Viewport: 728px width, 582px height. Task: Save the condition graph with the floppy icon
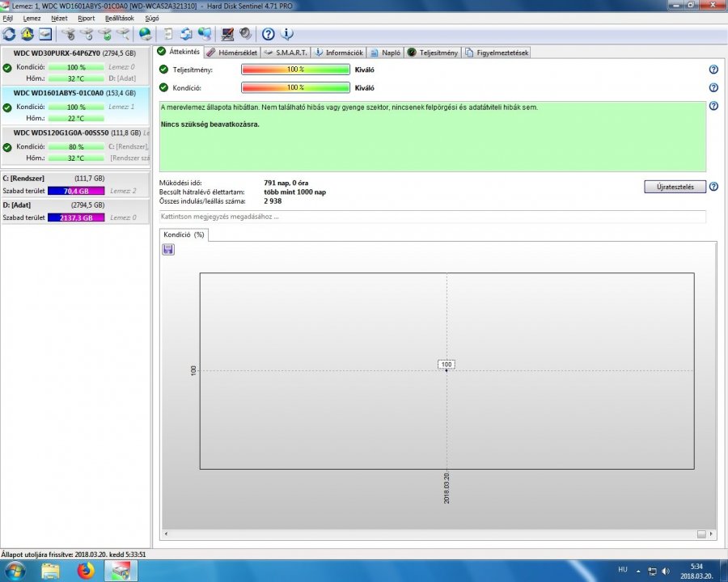(x=168, y=250)
